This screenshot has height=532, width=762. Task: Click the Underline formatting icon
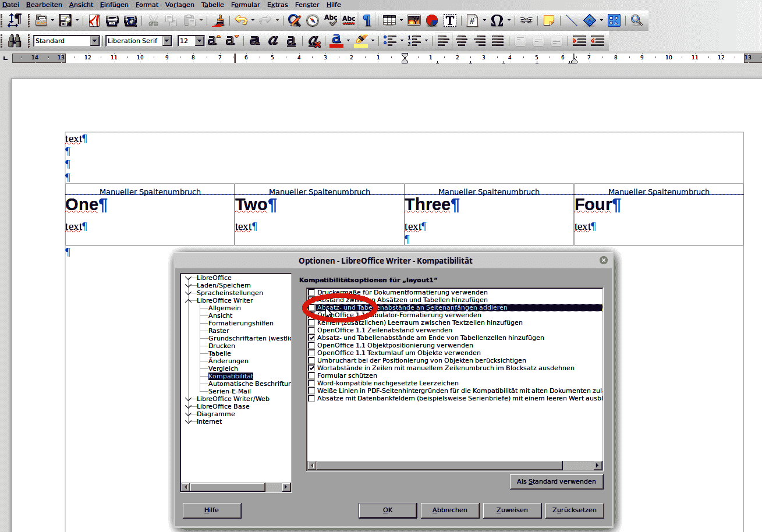tap(291, 41)
